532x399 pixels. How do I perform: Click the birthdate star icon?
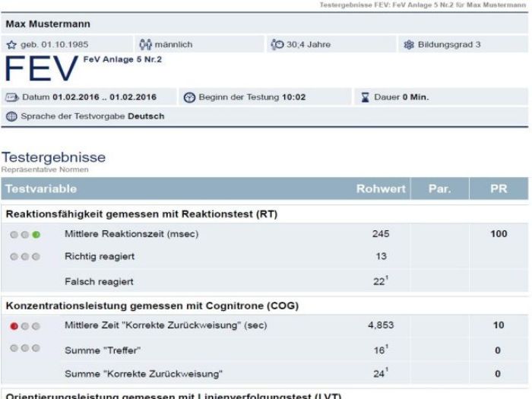tap(11, 45)
